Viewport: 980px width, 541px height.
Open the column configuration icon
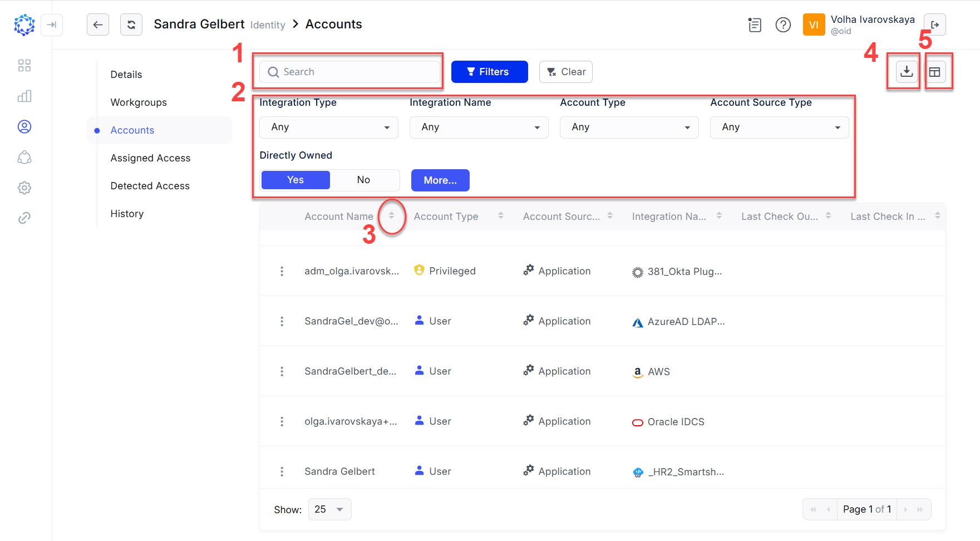[936, 71]
